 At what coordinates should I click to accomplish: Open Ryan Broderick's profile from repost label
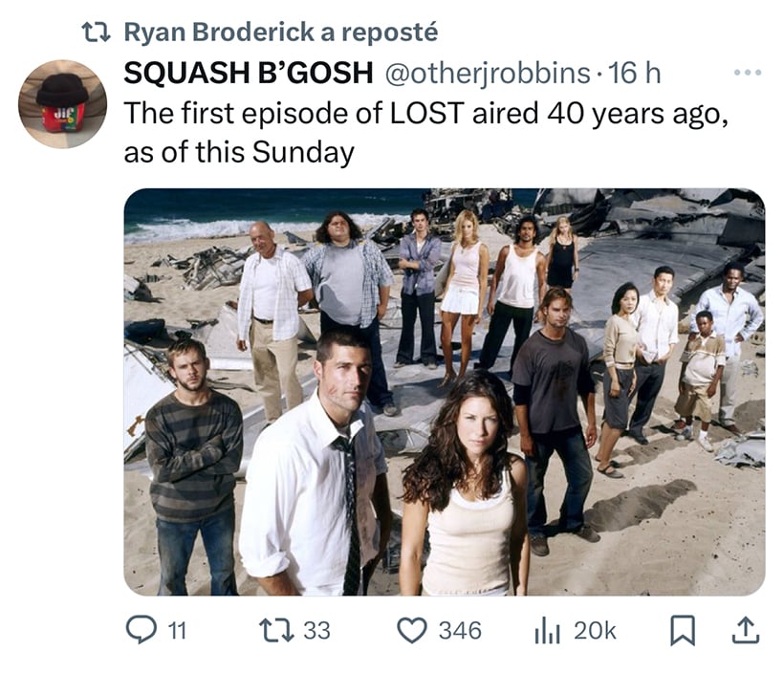pos(219,32)
